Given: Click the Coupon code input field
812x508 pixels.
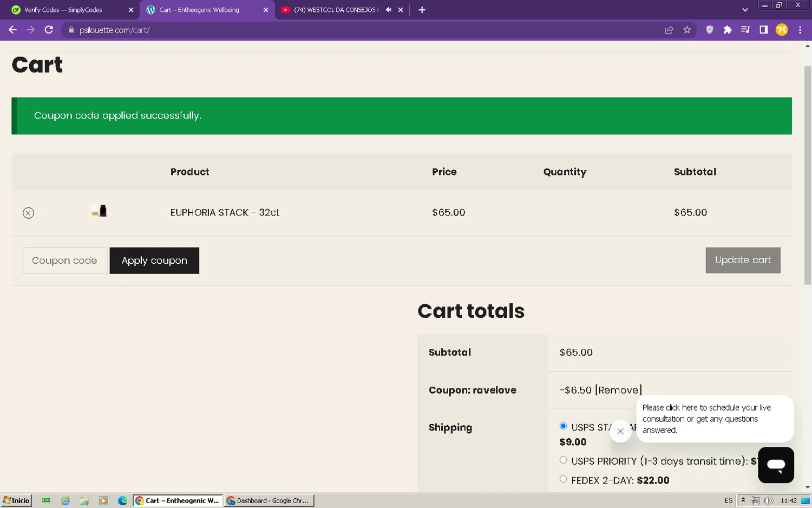Looking at the screenshot, I should point(65,260).
